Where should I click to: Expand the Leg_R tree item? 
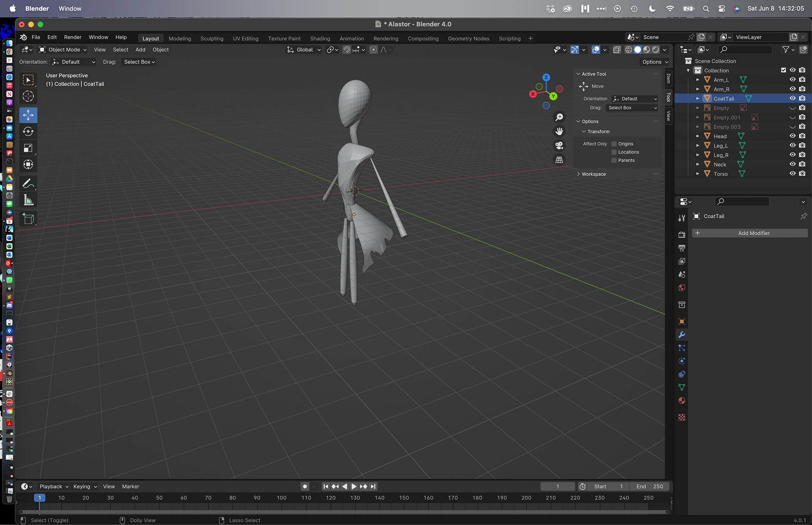tap(697, 155)
